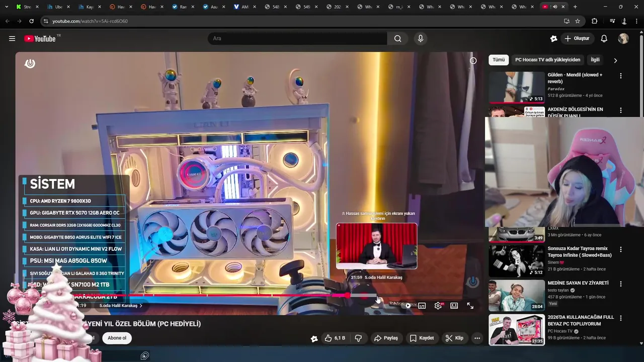Open the YouTube guide hamburger menu

pos(12,39)
